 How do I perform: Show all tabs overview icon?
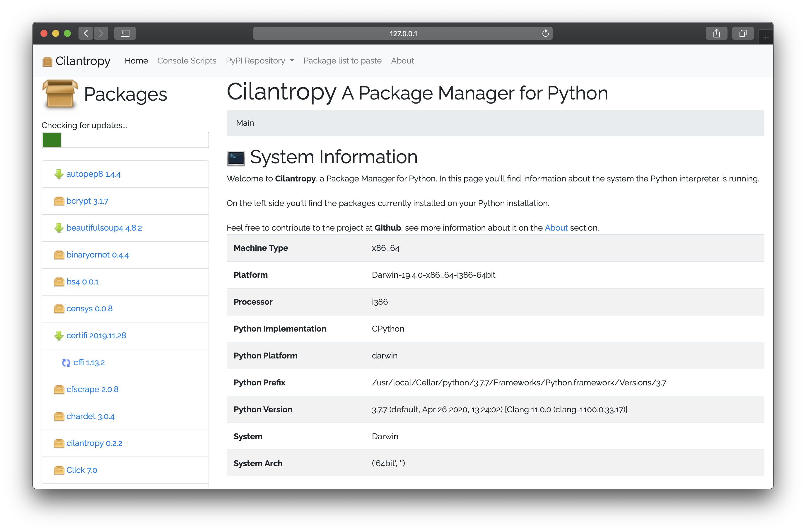click(x=742, y=33)
